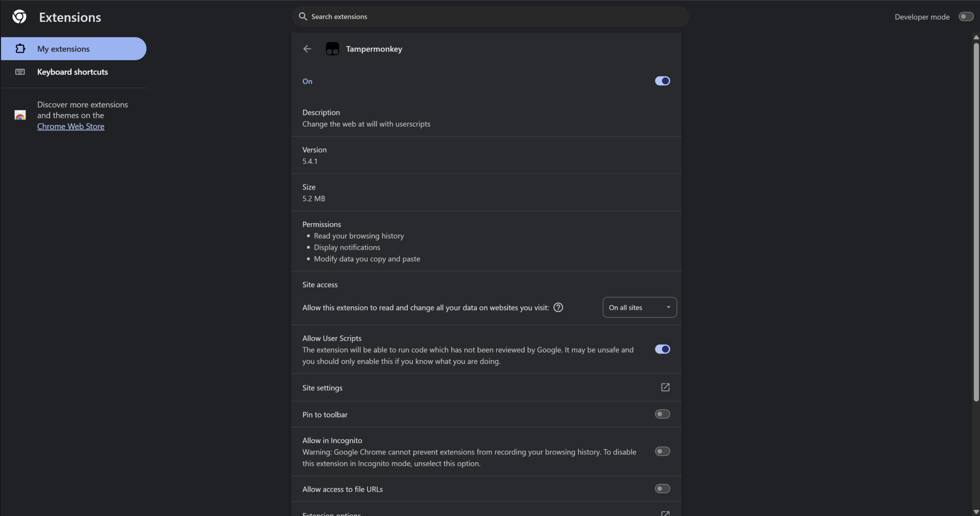Image resolution: width=980 pixels, height=516 pixels.
Task: Click the back arrow beside Tampermonkey
Action: coord(307,49)
